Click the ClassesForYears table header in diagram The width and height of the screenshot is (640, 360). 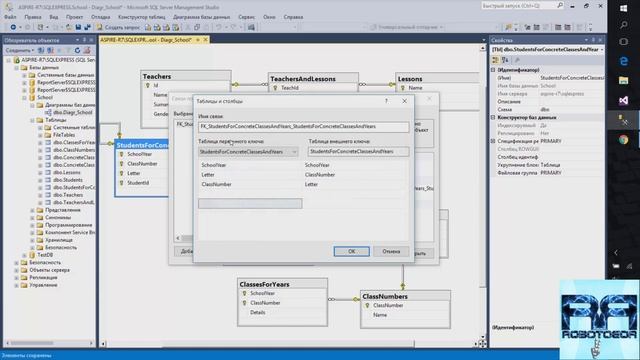(x=282, y=284)
